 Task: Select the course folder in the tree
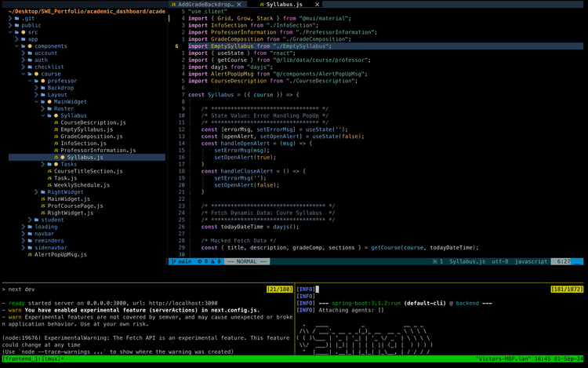(x=51, y=74)
